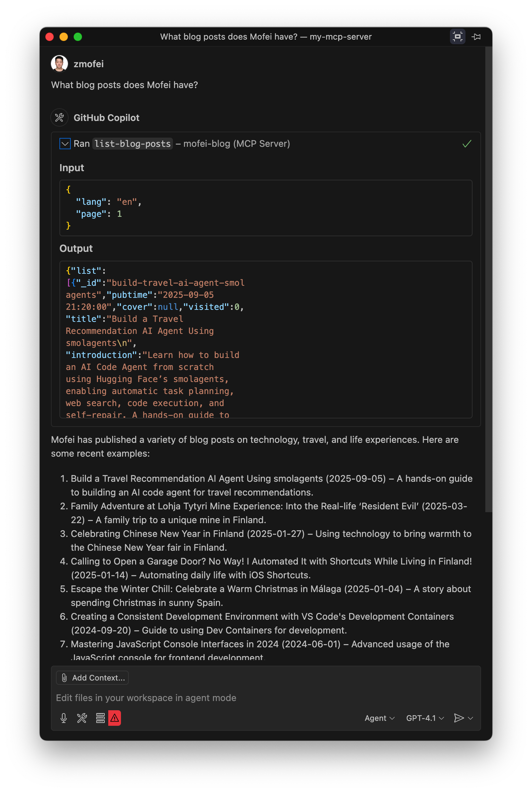Click list item 'Escape the Winter Chill'
Viewport: 532px width, 793px height.
271,596
